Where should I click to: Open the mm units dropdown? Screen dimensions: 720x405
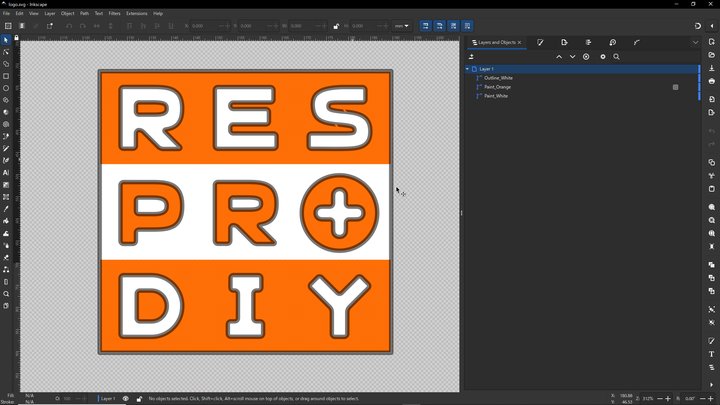click(x=401, y=26)
